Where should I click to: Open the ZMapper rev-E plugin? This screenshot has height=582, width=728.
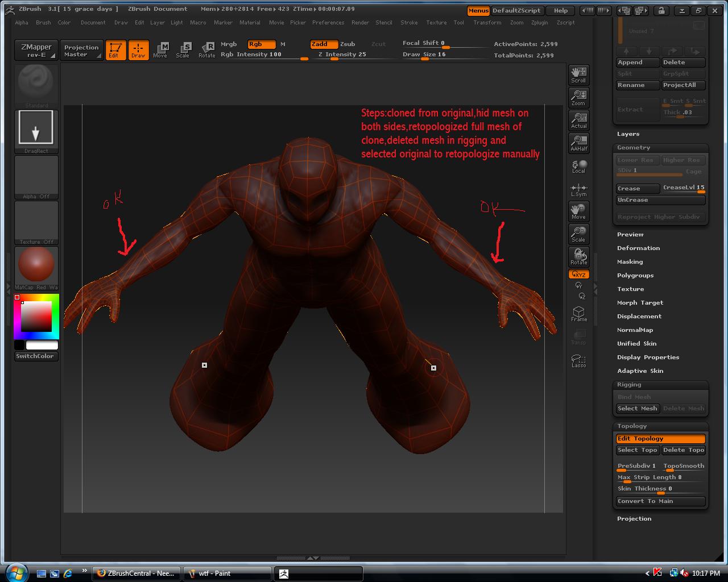pos(36,50)
